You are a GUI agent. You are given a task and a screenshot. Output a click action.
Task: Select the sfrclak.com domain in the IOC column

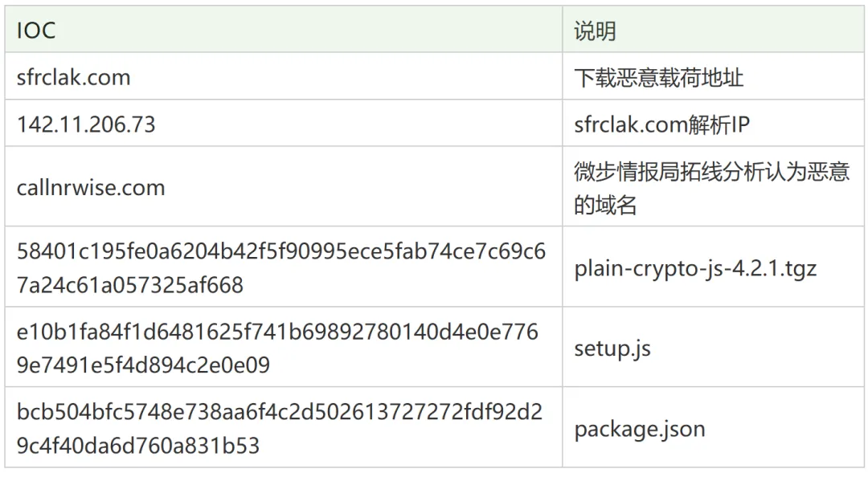(73, 77)
